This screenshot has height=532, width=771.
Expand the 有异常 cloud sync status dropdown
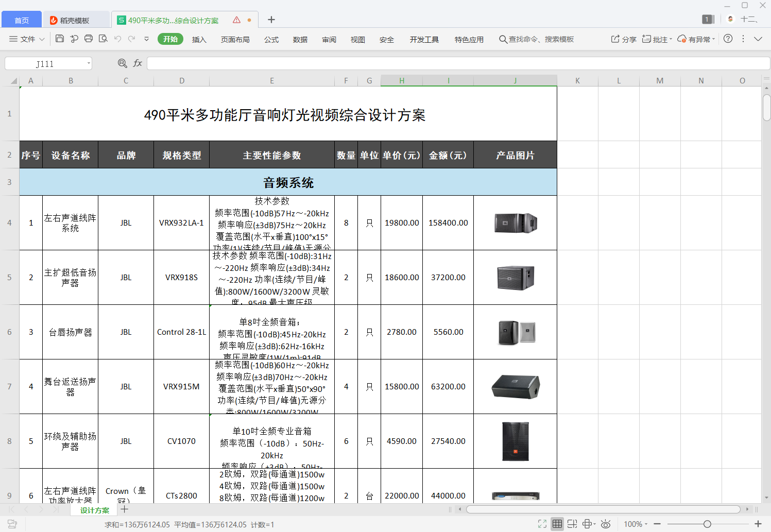696,39
